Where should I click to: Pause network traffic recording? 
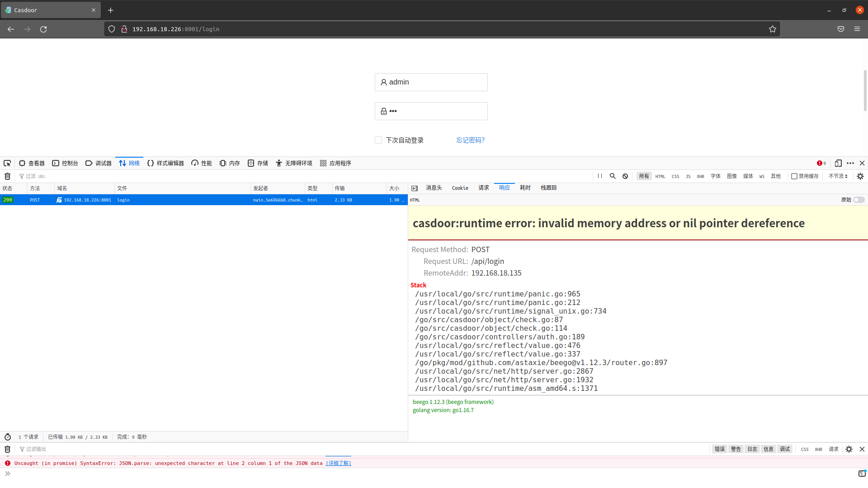tap(600, 176)
